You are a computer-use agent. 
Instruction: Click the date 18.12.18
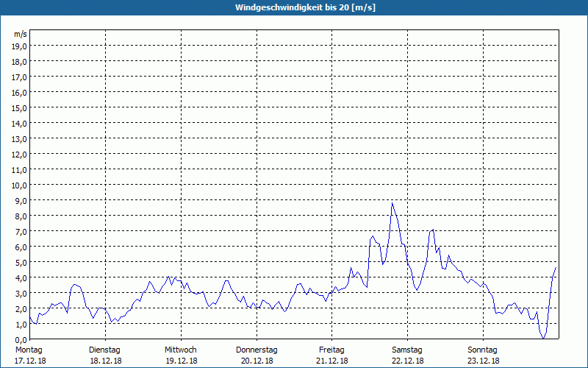(106, 361)
